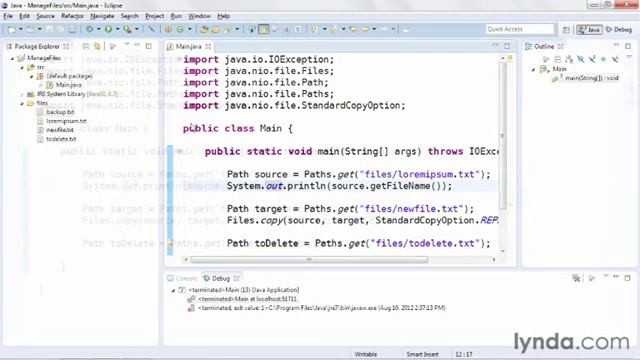Screen dimensions: 640x360
Task: Open the Window menu
Action: point(199,16)
